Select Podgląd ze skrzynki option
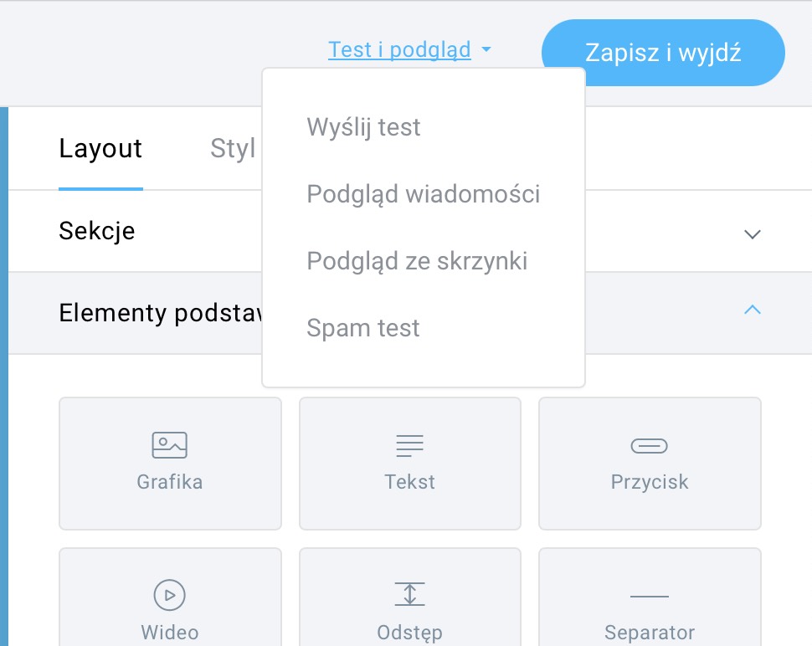This screenshot has height=646, width=812. click(x=417, y=261)
